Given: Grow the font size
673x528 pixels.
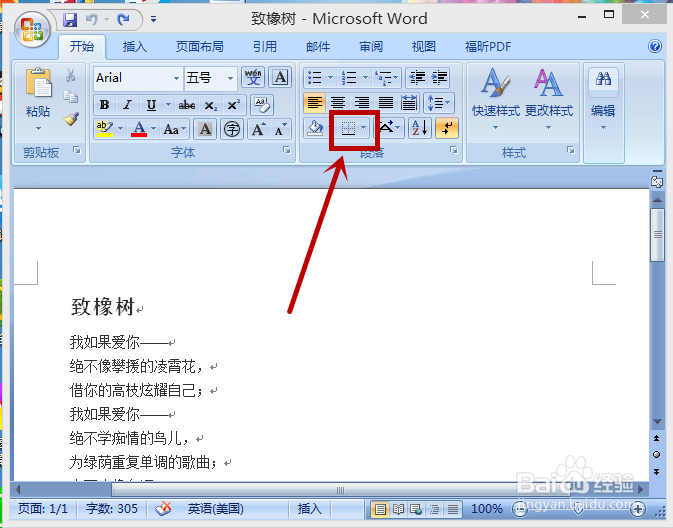Looking at the screenshot, I should [259, 129].
